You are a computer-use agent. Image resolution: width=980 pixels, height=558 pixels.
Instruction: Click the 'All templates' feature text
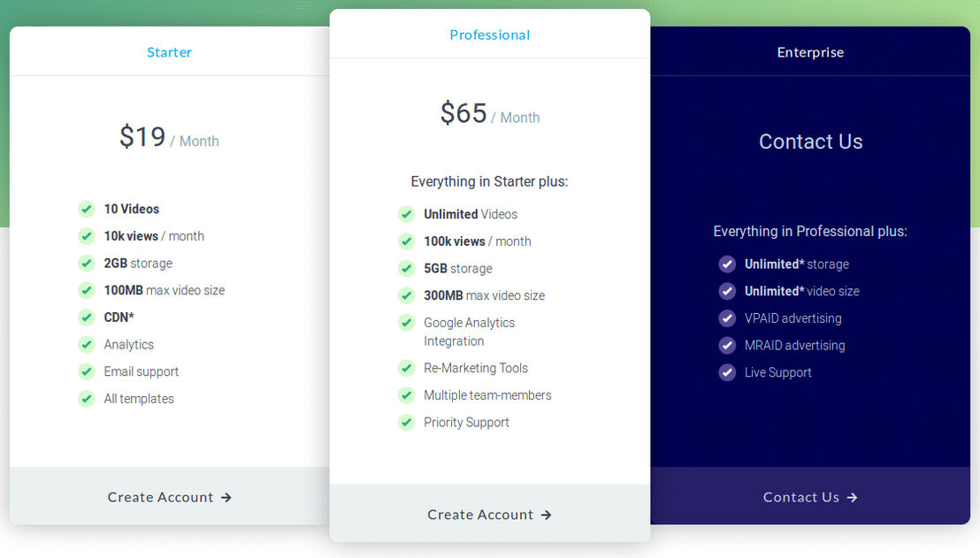(139, 399)
